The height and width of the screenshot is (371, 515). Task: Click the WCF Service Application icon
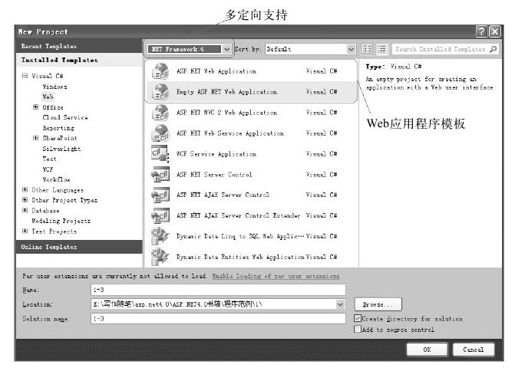pos(160,154)
